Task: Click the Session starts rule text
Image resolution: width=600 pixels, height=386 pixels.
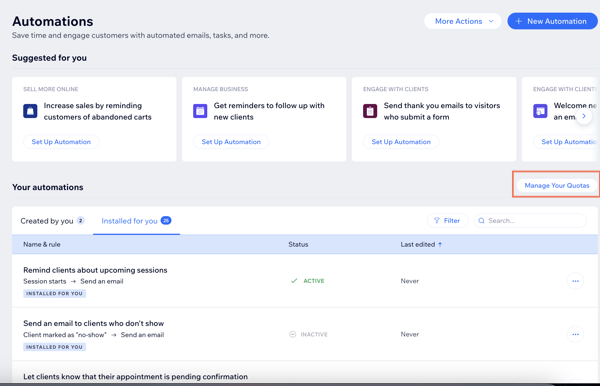Action: click(44, 281)
